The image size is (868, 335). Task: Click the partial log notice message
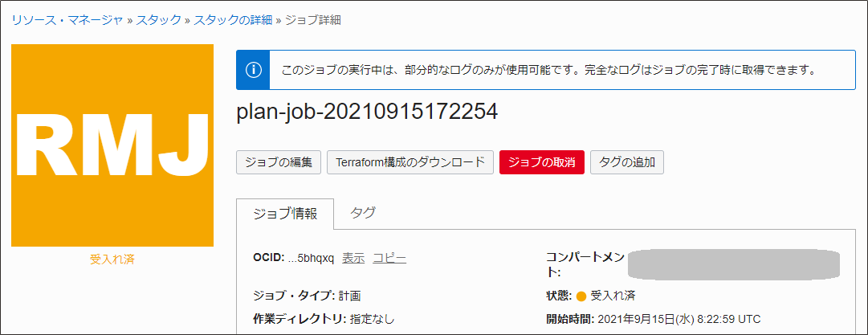coord(548,70)
